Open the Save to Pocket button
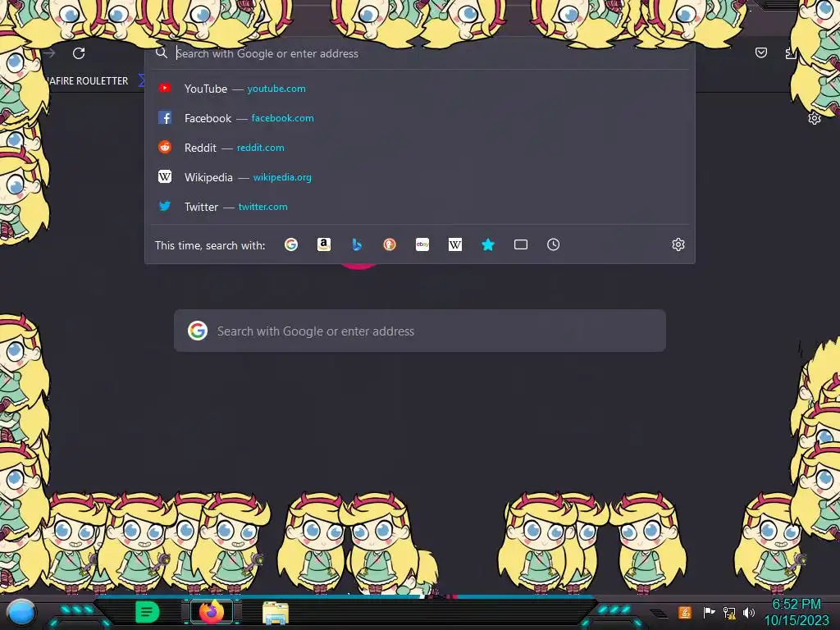 coord(760,52)
